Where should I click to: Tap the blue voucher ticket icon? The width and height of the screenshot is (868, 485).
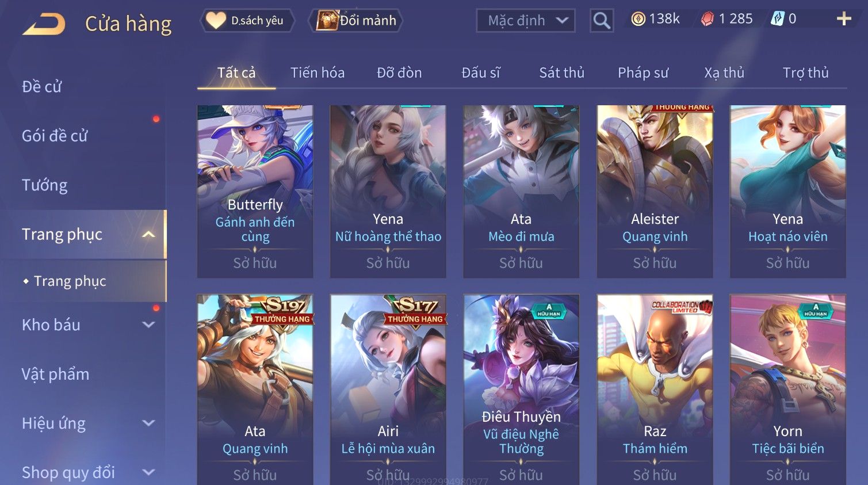pos(778,19)
